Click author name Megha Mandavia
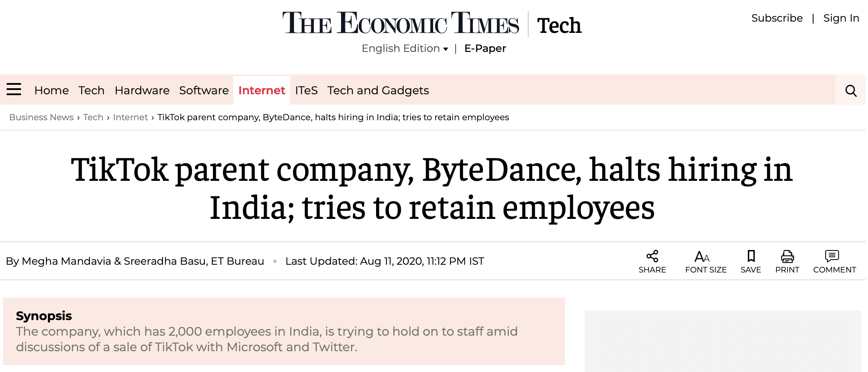The width and height of the screenshot is (868, 372). [x=66, y=261]
